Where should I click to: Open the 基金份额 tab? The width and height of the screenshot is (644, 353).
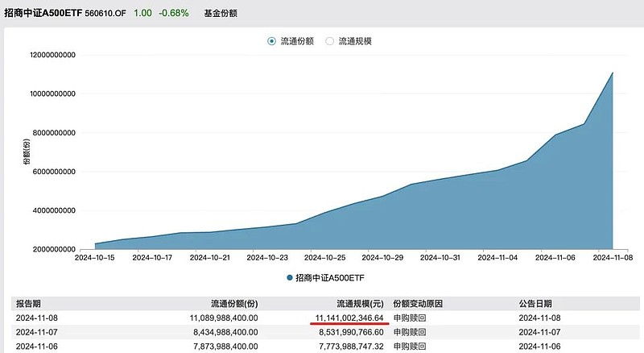(221, 13)
